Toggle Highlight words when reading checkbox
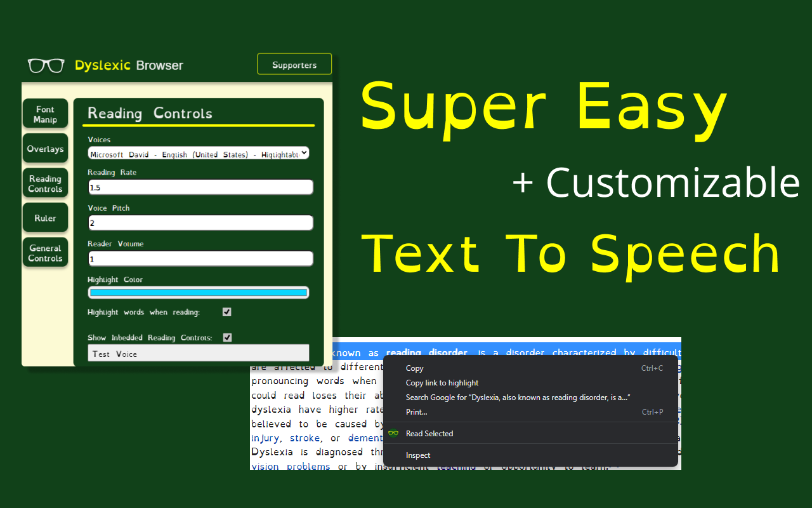The height and width of the screenshot is (508, 812). [x=227, y=312]
